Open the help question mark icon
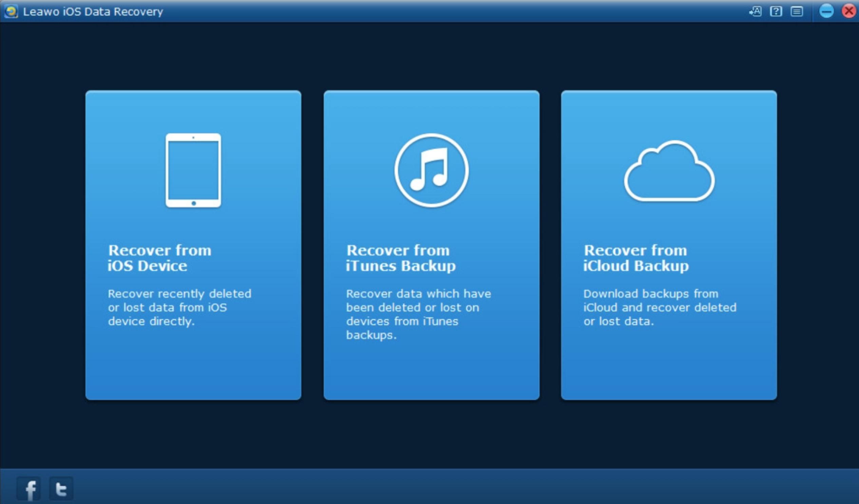 [x=776, y=12]
